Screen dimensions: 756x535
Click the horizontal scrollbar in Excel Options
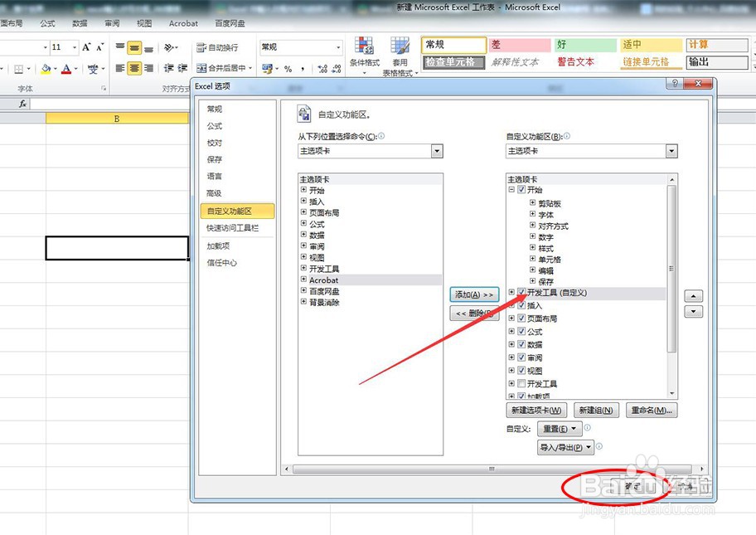(x=492, y=469)
